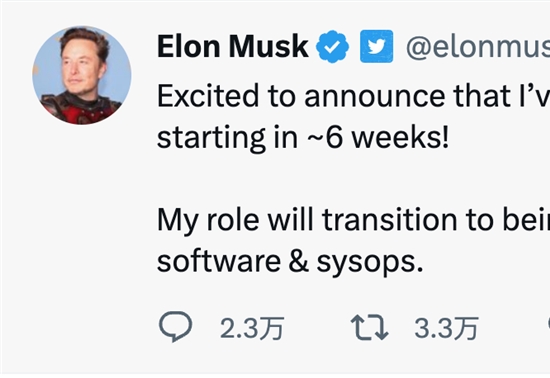550x378 pixels.
Task: Click the word "transition" in the tweet
Action: coord(390,220)
